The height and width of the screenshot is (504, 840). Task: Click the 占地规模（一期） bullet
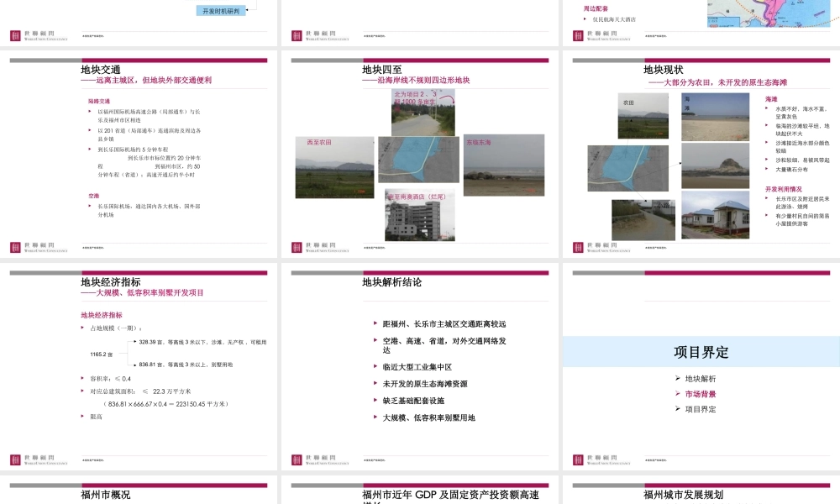(x=116, y=328)
